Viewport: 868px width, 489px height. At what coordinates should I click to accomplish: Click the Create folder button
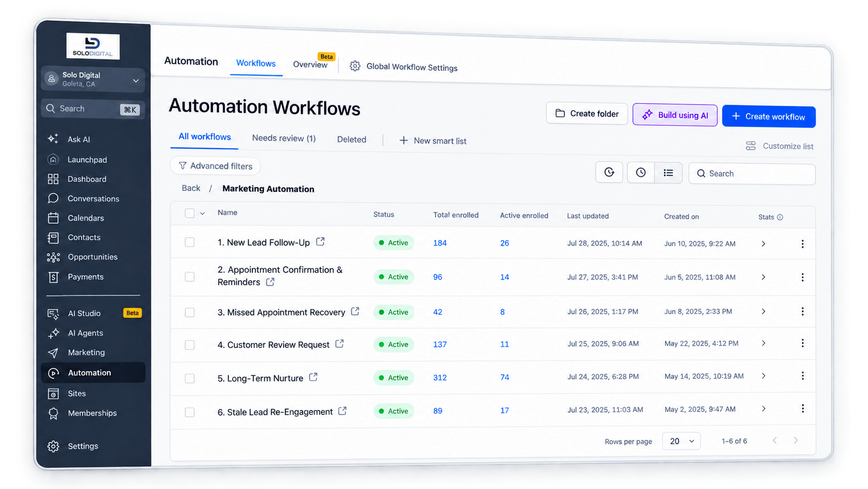click(587, 113)
